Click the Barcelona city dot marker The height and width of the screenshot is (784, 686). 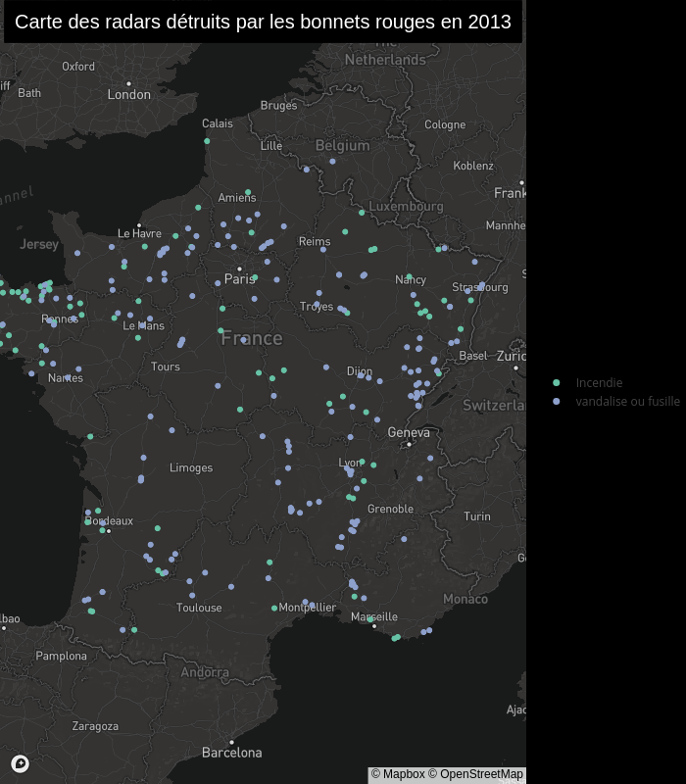point(231,742)
